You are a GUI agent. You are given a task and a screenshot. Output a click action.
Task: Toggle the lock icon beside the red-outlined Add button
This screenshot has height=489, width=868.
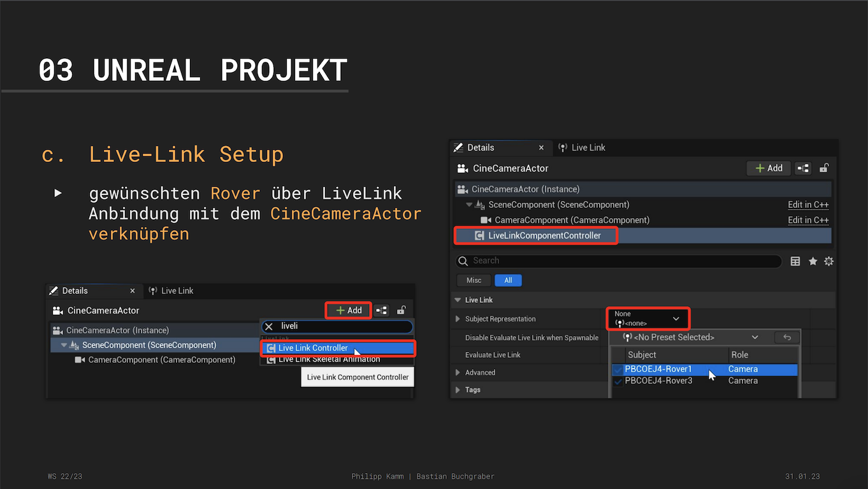click(401, 310)
